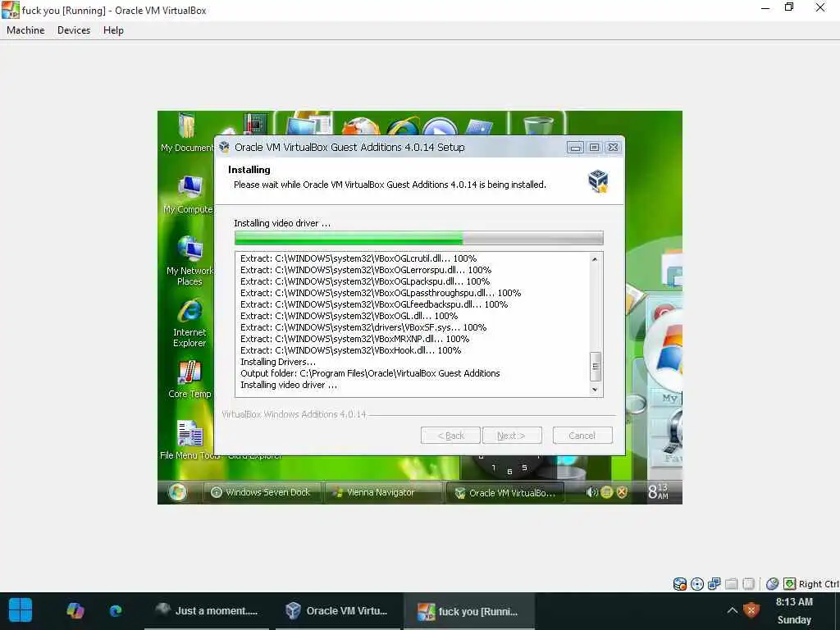This screenshot has height=630, width=840.
Task: Select File Menu Tools desktop icon
Action: 189,440
